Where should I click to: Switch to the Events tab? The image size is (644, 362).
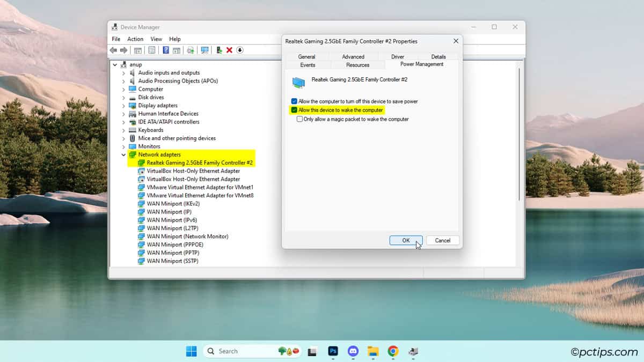click(x=308, y=65)
